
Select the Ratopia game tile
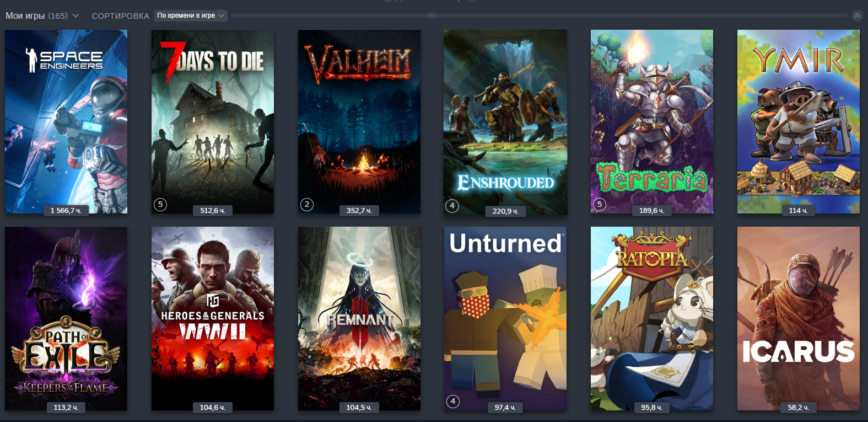[x=652, y=318]
